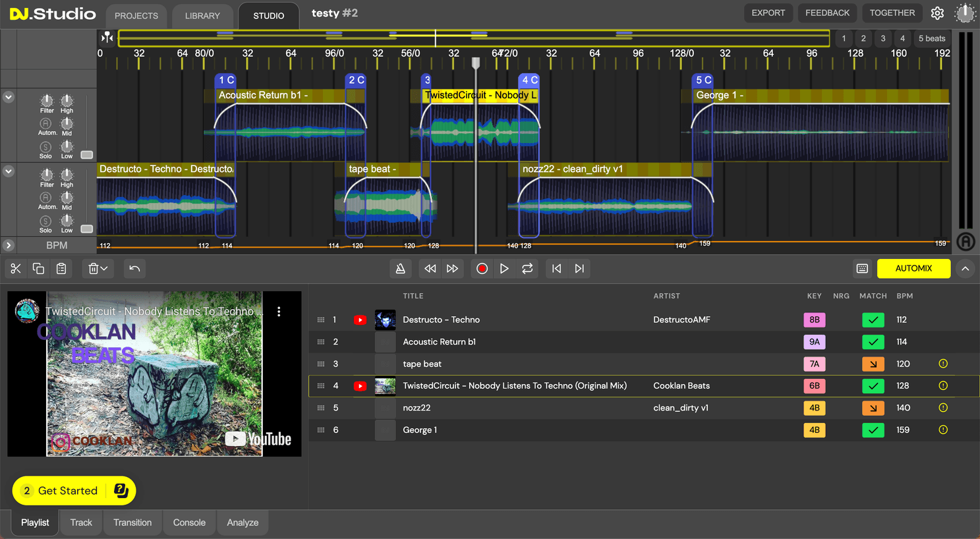The image size is (980, 539).
Task: Toggle Autom. on the second lane
Action: (x=45, y=197)
